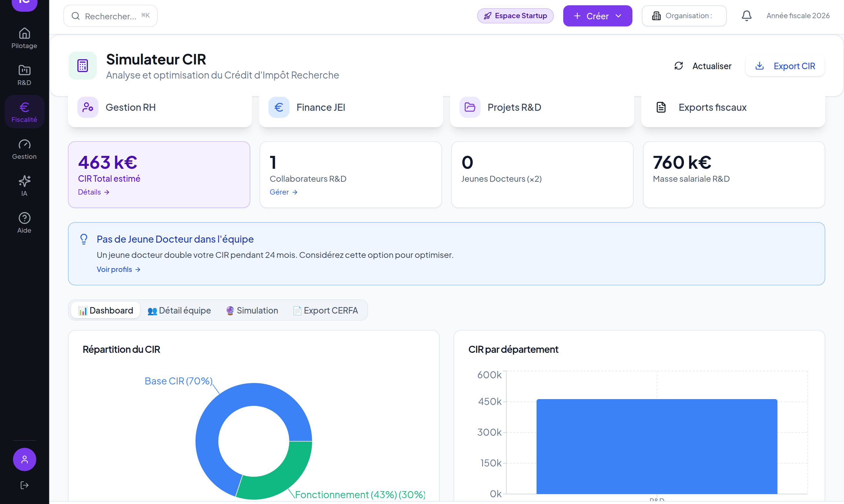Viewport: 844px width, 504px height.
Task: Switch to the Export CERFA tab
Action: tap(325, 310)
